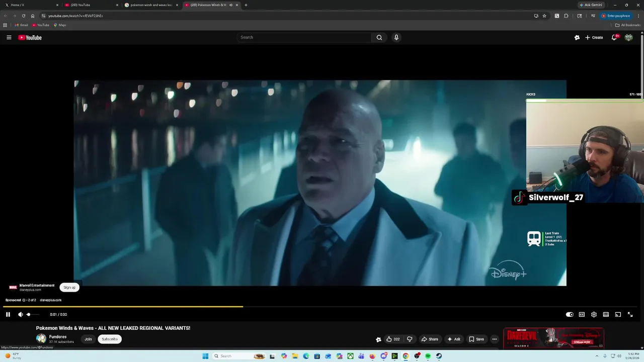Screen dimensions: 644x362
Task: Start voice search with microphone icon
Action: [396, 37]
